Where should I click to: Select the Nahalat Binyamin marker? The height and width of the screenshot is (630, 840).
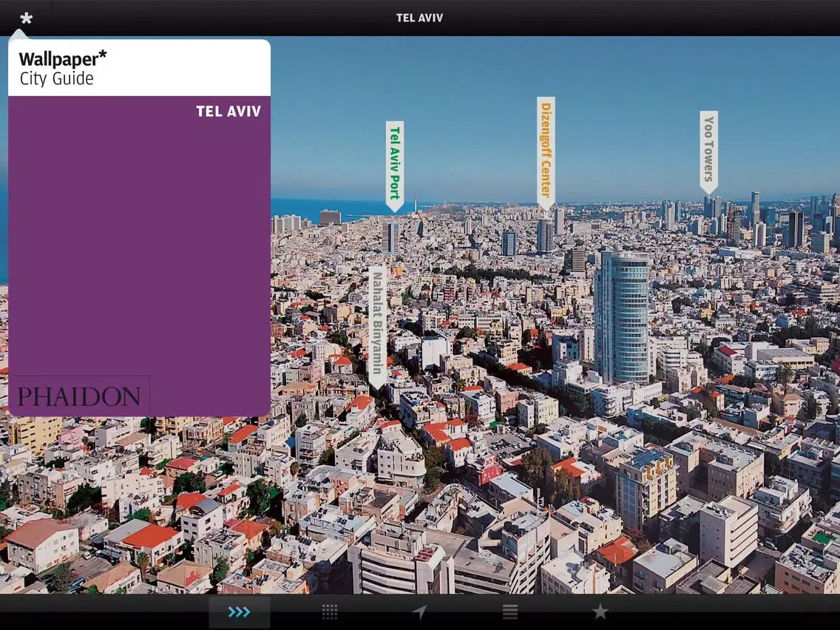tap(378, 328)
